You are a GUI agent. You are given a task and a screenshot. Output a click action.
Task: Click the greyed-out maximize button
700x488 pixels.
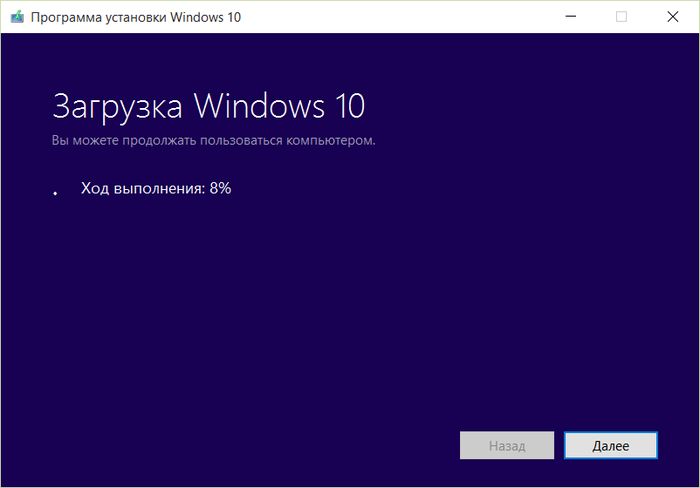tap(621, 17)
